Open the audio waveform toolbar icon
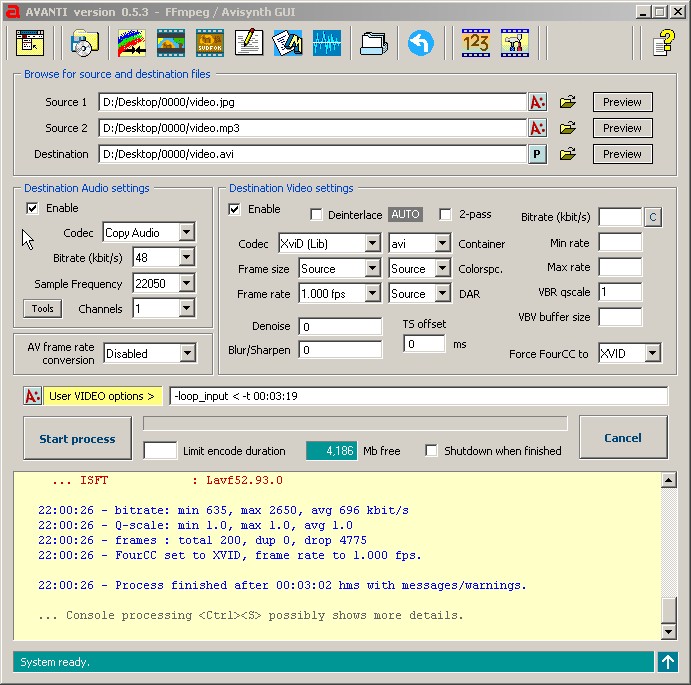Viewport: 691px width, 685px height. tap(326, 43)
